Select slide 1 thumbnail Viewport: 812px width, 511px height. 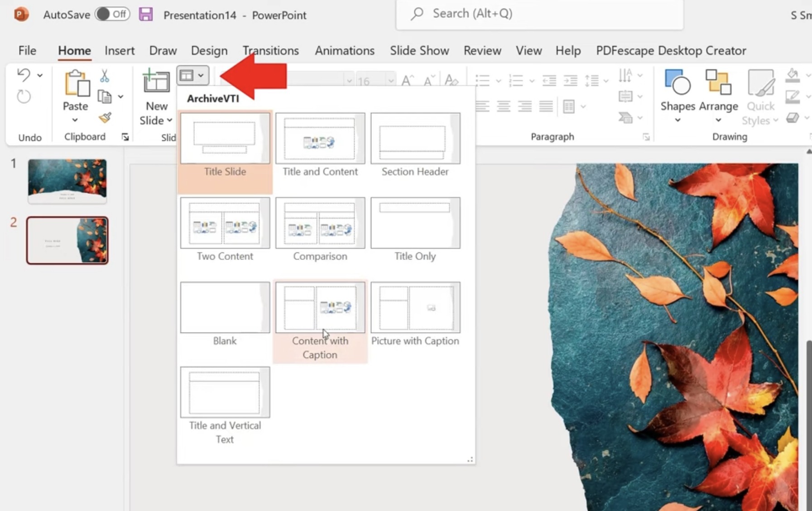(67, 181)
